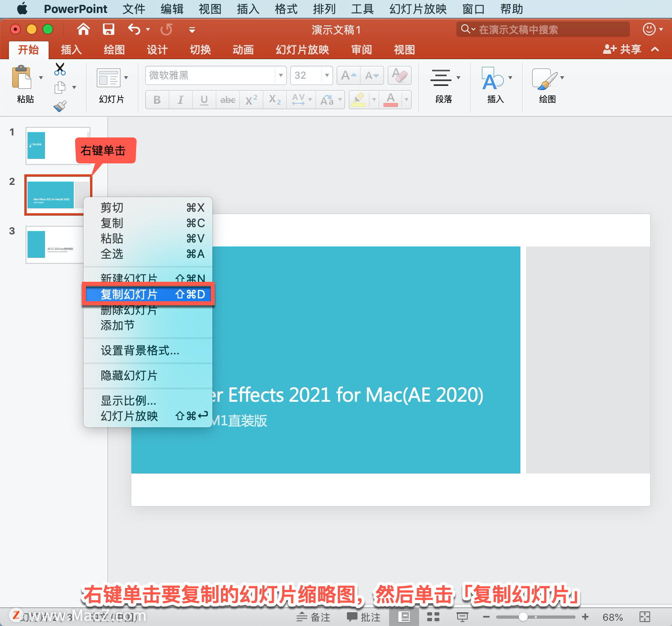Expand the Copy options arrow

point(74,87)
